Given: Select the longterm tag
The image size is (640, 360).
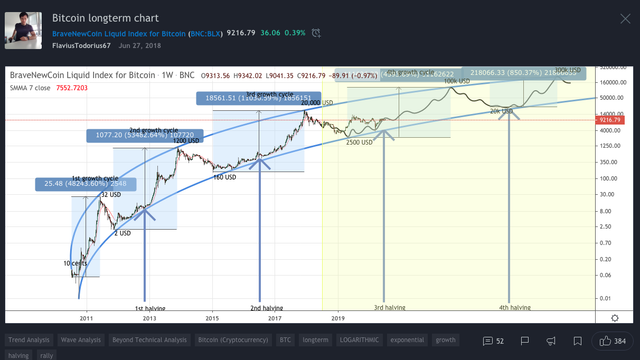Looking at the screenshot, I should click(315, 340).
